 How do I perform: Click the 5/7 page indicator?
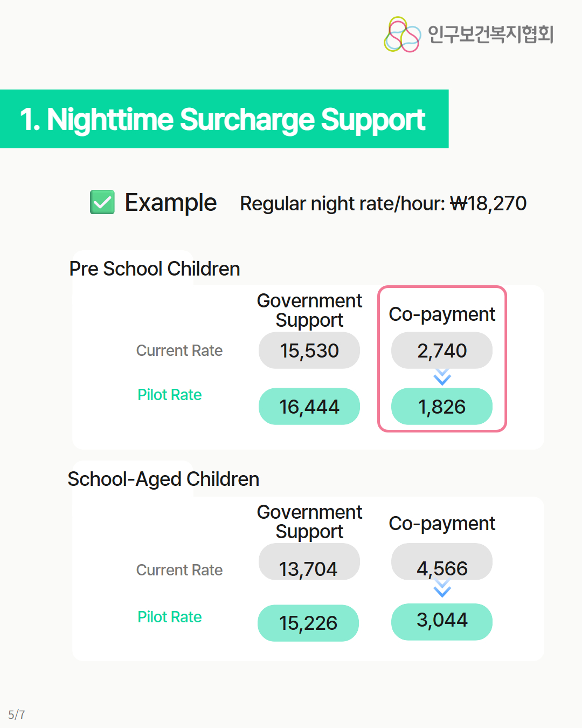17,715
